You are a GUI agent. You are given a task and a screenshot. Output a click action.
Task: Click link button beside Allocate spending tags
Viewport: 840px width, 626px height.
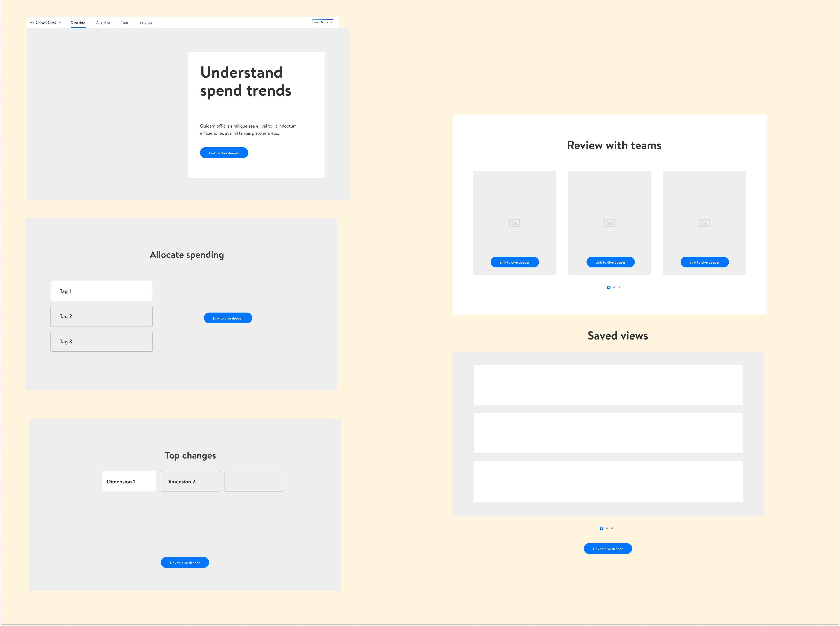point(228,318)
